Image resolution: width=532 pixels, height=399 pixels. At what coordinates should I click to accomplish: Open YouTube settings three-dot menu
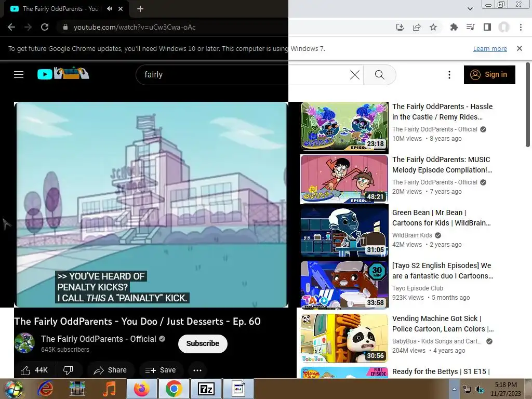pos(449,75)
